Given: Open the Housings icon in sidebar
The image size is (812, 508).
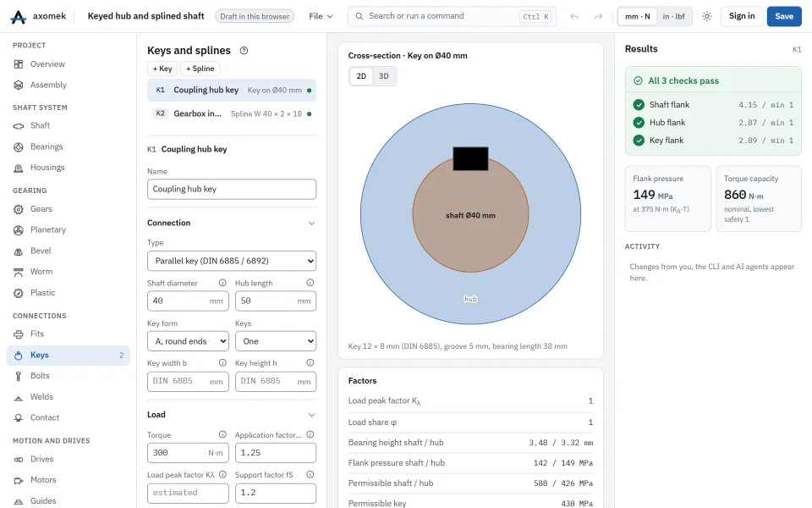Looking at the screenshot, I should [18, 168].
